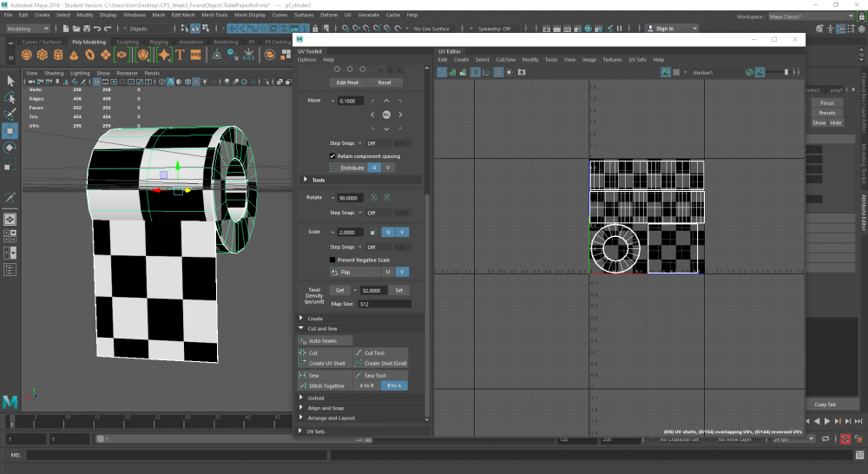Activate the Rotate tool in the toolbox
Image resolution: width=868 pixels, height=474 pixels.
pos(10,148)
